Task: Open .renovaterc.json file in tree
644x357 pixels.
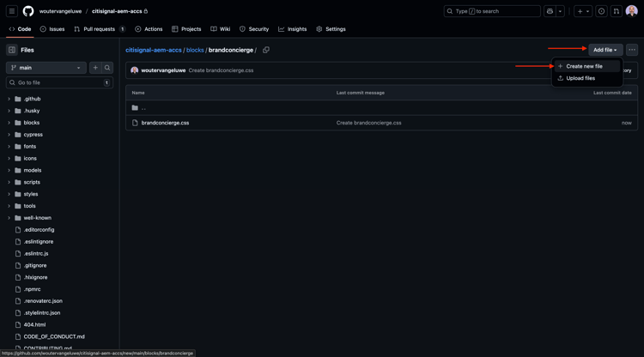Action: [43, 300]
